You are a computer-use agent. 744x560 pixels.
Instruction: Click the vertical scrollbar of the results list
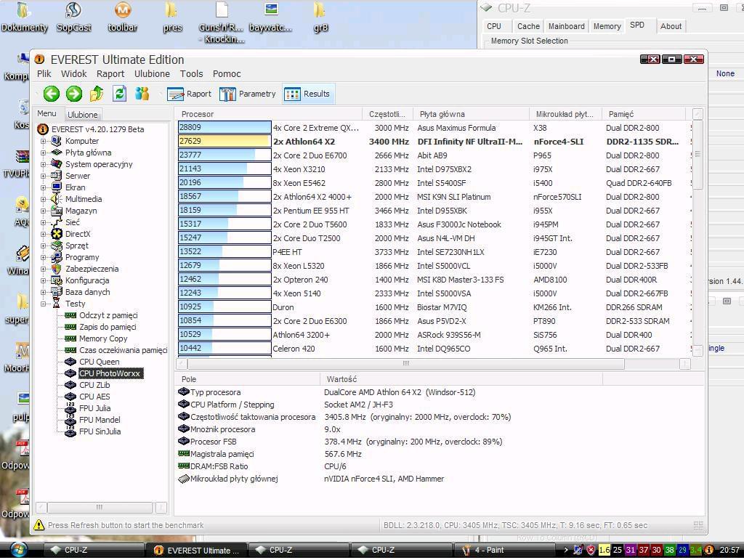click(x=697, y=154)
